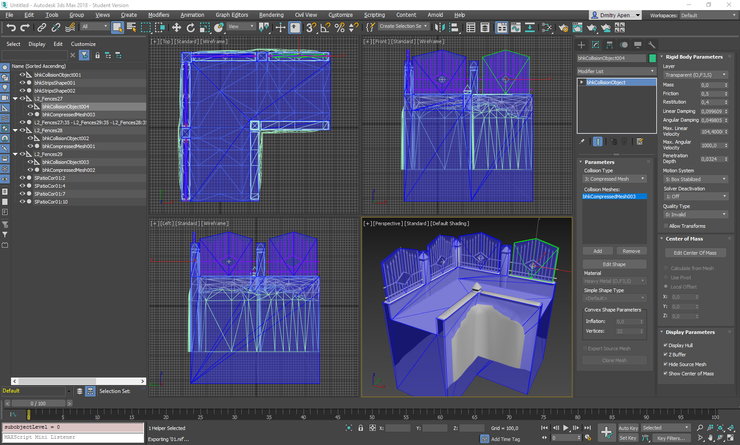Open the Collision Type dropdown
740x445 pixels.
tap(615, 179)
